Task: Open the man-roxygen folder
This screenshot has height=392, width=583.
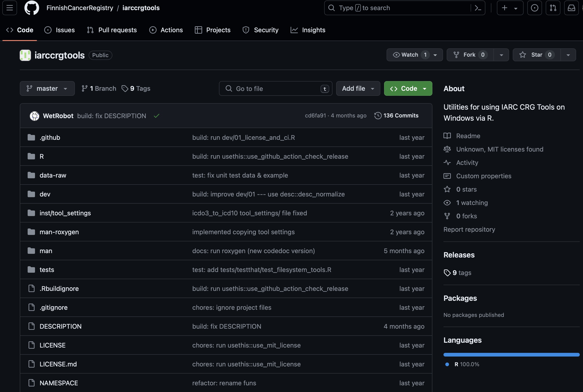Action: pyautogui.click(x=59, y=232)
